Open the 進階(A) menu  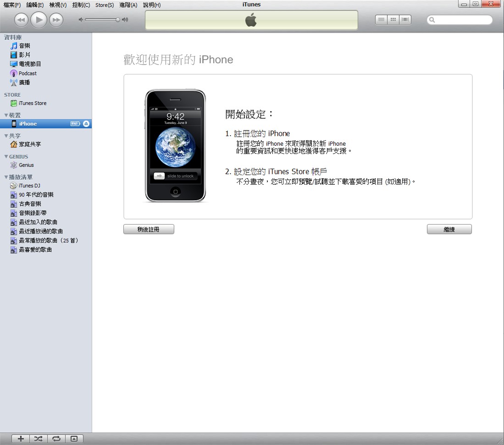[x=128, y=5]
